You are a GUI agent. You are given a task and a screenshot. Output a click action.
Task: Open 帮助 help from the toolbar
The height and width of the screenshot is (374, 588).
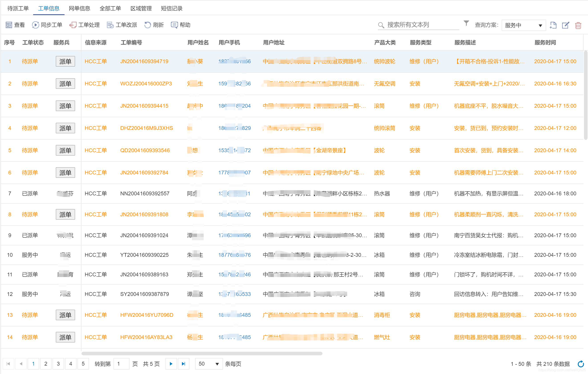click(x=180, y=25)
